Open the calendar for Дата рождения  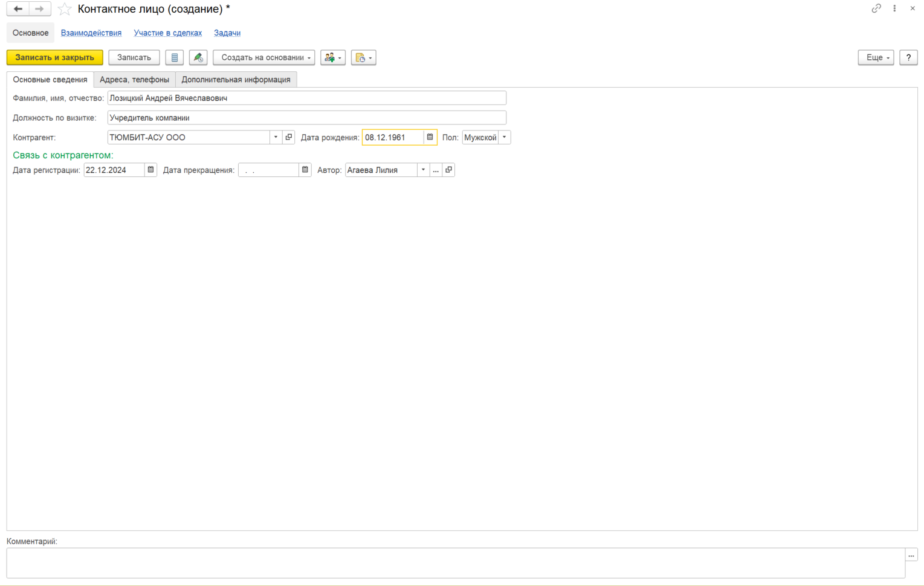[x=430, y=137]
